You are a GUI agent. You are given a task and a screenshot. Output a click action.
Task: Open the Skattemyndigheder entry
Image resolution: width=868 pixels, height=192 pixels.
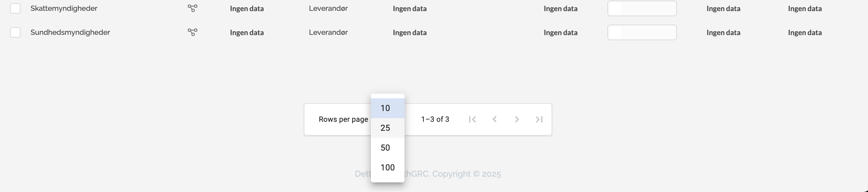coord(64,8)
